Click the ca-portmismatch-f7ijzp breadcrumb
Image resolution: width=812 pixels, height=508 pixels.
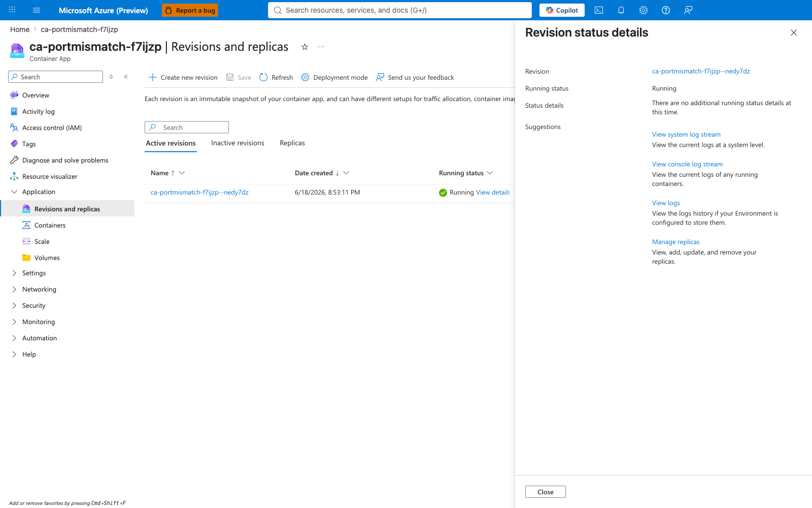(79, 29)
